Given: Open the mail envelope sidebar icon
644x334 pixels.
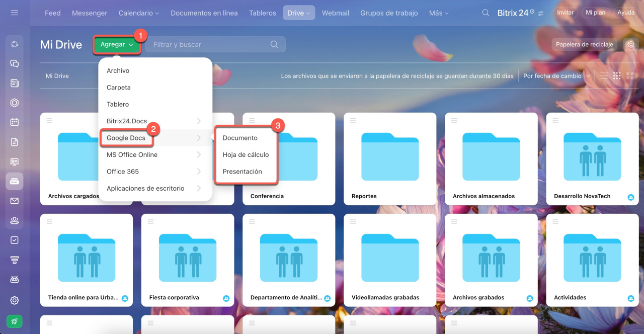Looking at the screenshot, I should 15,201.
